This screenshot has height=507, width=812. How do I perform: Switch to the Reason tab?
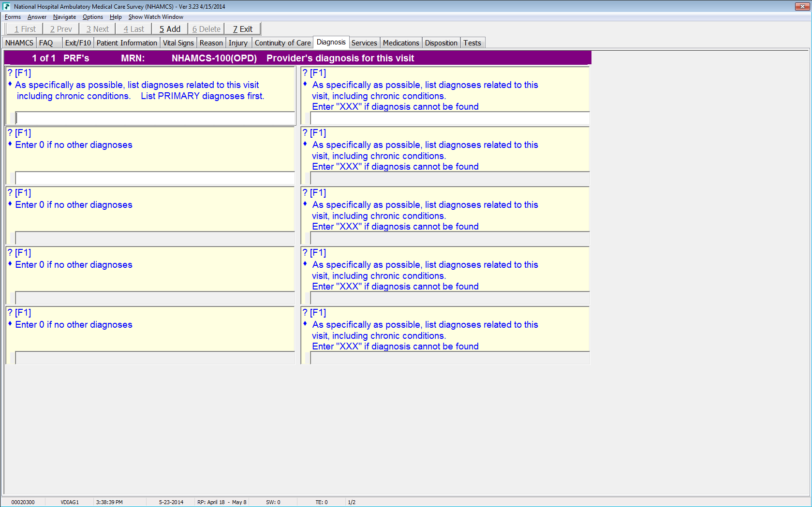tap(211, 43)
